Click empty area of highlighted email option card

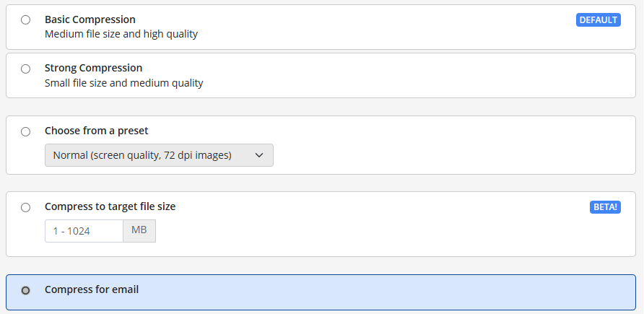coord(397,292)
